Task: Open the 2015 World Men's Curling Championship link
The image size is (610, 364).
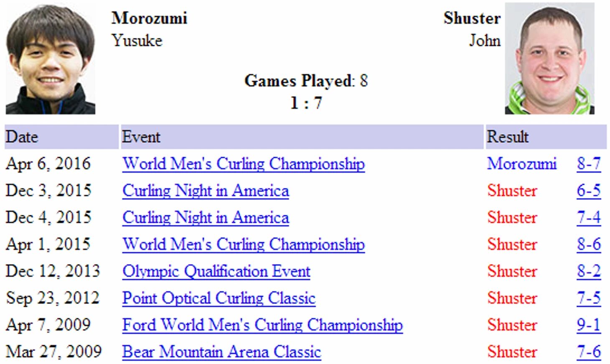Action: click(x=244, y=244)
